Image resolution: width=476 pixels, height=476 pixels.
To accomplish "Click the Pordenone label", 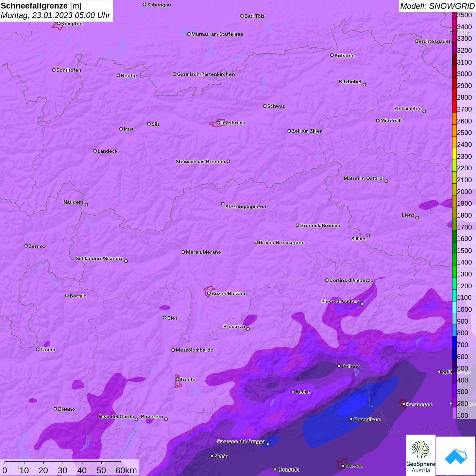I will (x=420, y=404).
